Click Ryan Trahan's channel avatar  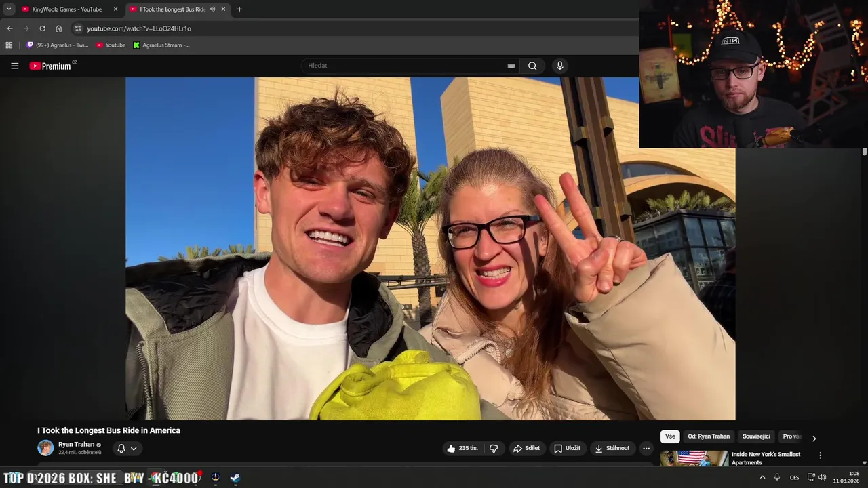(x=45, y=448)
